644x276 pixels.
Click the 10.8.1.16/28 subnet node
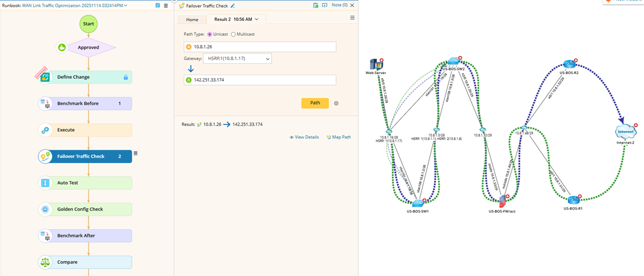tap(388, 131)
